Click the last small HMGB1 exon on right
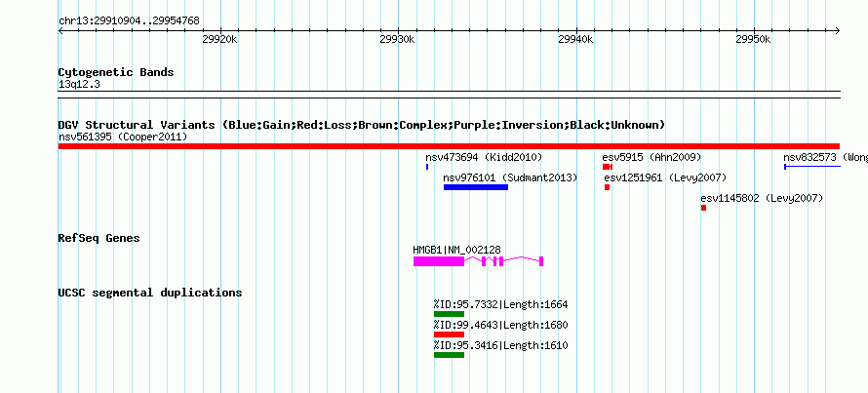 [541, 261]
